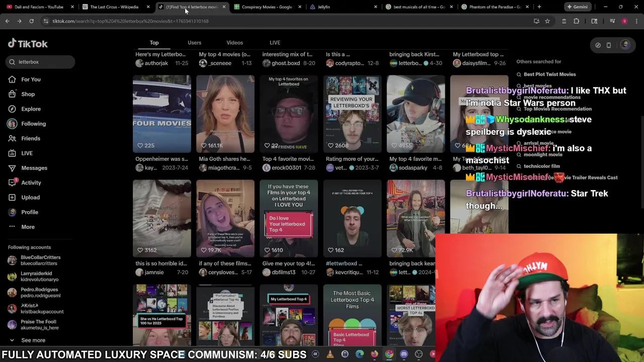Open TikTok coins icon near avatar
Viewport: 644px width, 362px height.
pos(598,45)
